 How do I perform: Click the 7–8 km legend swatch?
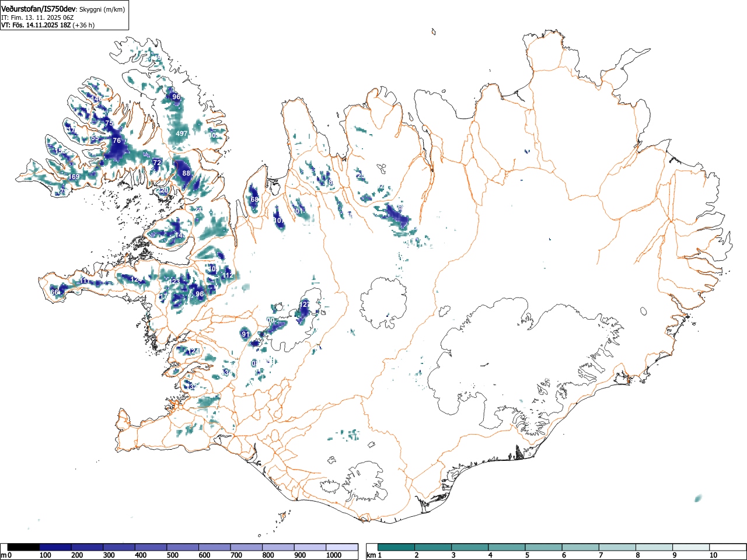pos(617,547)
